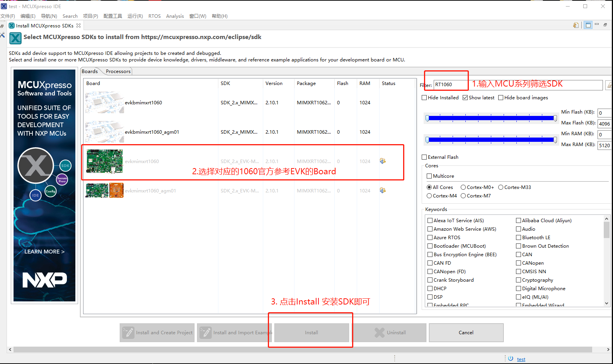
Task: Click the evkmimxrt1060_agm01 board image
Action: coord(104,191)
